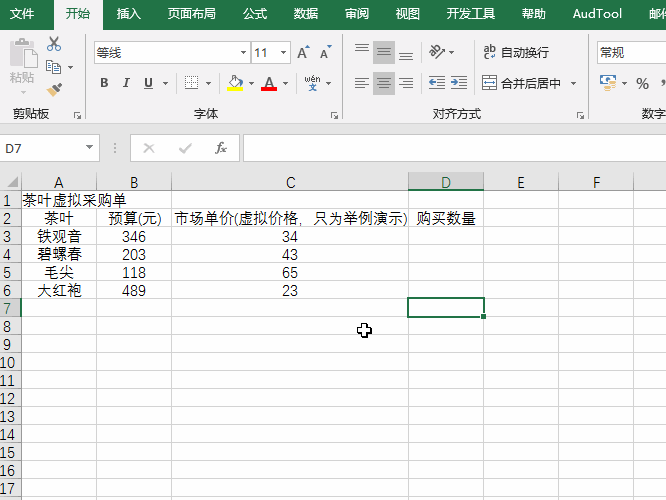Open the clipboard pane launcher

point(77,115)
